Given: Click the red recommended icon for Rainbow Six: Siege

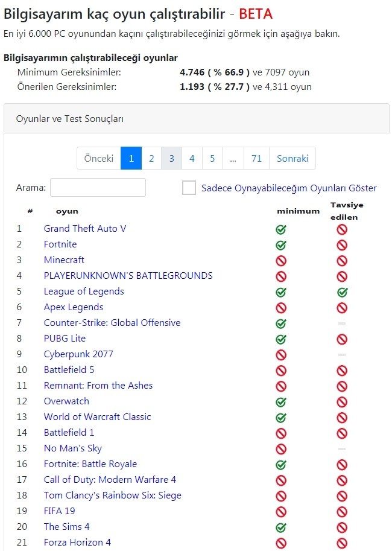Looking at the screenshot, I should pyautogui.click(x=342, y=496).
